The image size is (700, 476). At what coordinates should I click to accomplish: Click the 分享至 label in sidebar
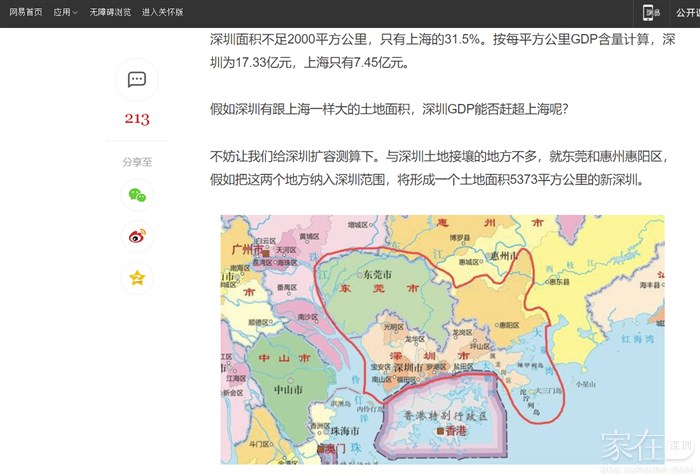pyautogui.click(x=137, y=161)
